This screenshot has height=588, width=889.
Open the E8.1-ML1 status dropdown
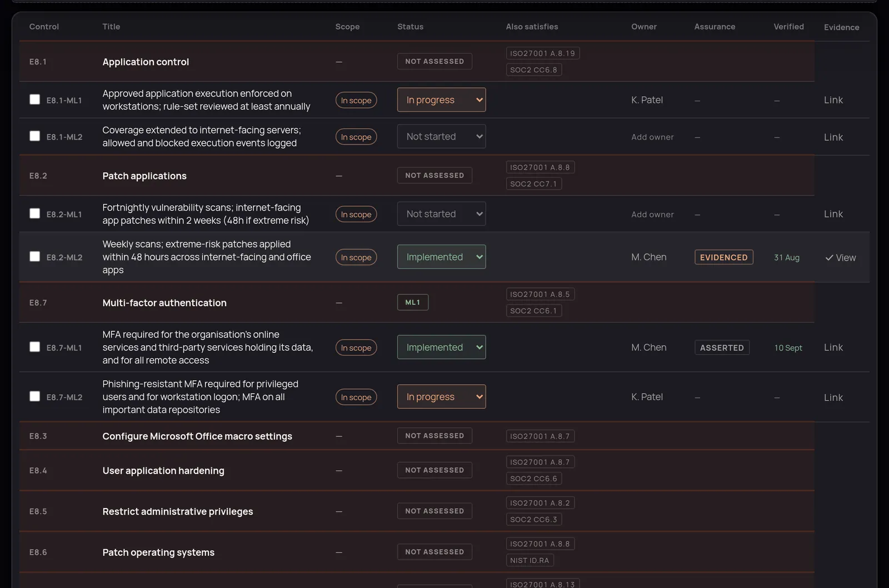click(x=441, y=100)
